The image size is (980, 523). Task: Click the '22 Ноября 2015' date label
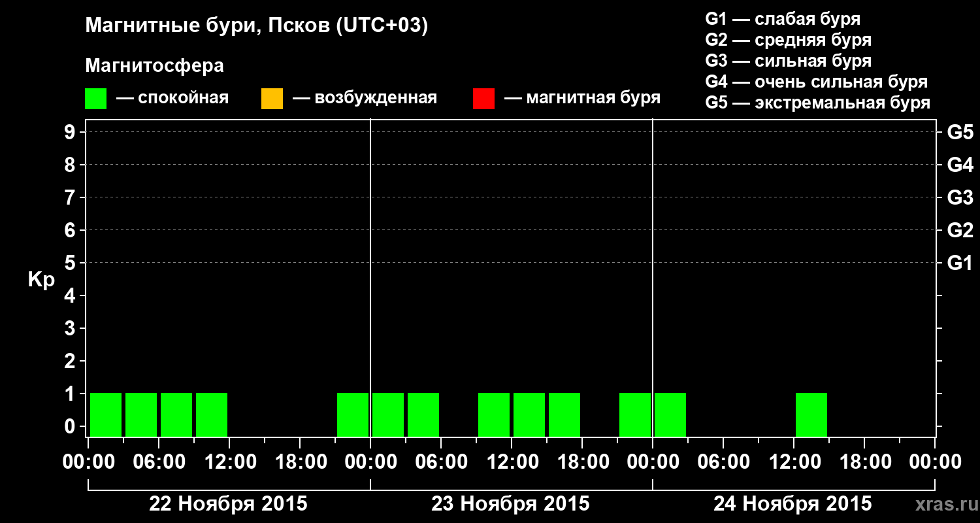[229, 504]
